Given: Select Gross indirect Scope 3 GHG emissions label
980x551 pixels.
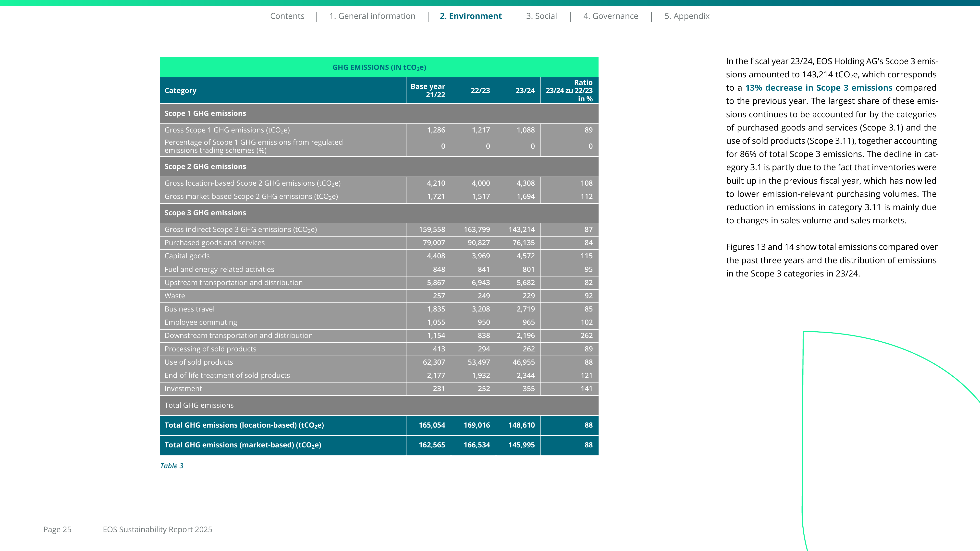Looking at the screenshot, I should point(241,230).
